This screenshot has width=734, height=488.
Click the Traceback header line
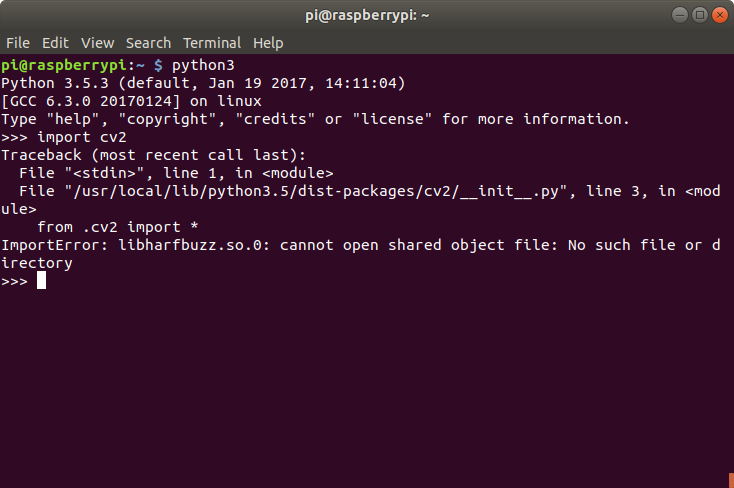(154, 155)
